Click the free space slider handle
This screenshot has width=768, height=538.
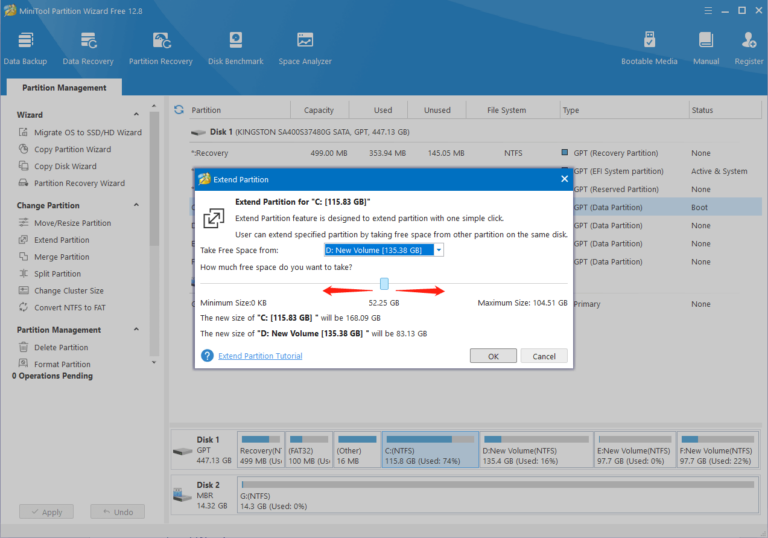pyautogui.click(x=384, y=283)
